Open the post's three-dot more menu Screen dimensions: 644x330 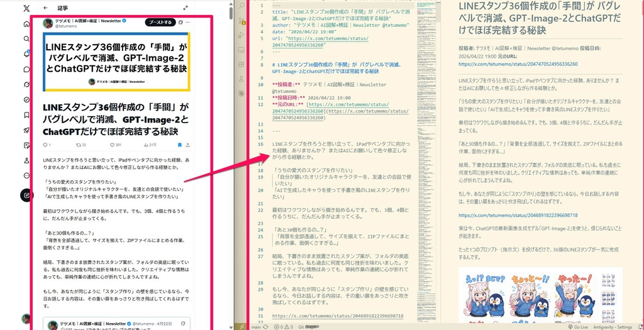coord(187,22)
